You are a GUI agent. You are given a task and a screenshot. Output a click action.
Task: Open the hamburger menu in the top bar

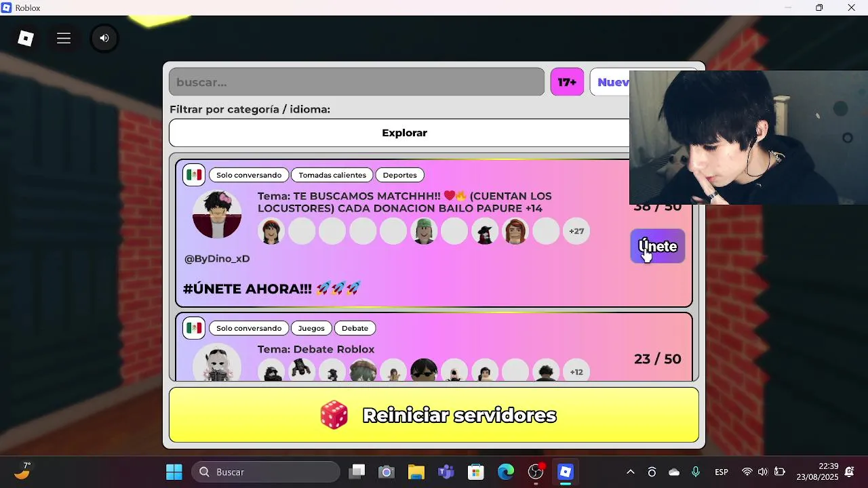[64, 39]
